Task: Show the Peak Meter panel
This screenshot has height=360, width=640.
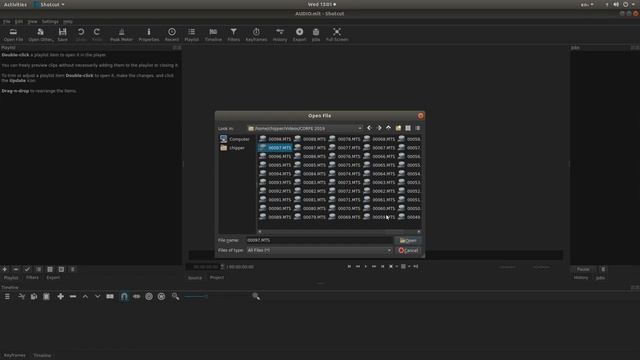Action: 121,34
